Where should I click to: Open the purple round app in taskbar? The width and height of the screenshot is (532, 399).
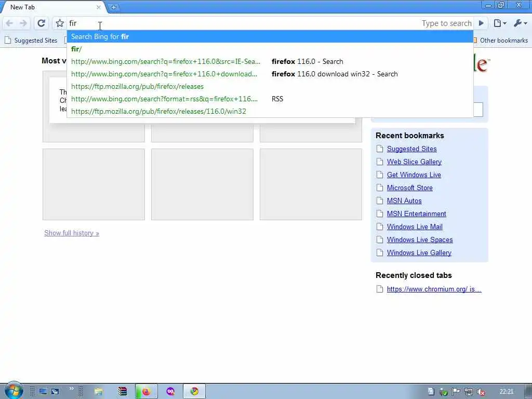point(170,392)
